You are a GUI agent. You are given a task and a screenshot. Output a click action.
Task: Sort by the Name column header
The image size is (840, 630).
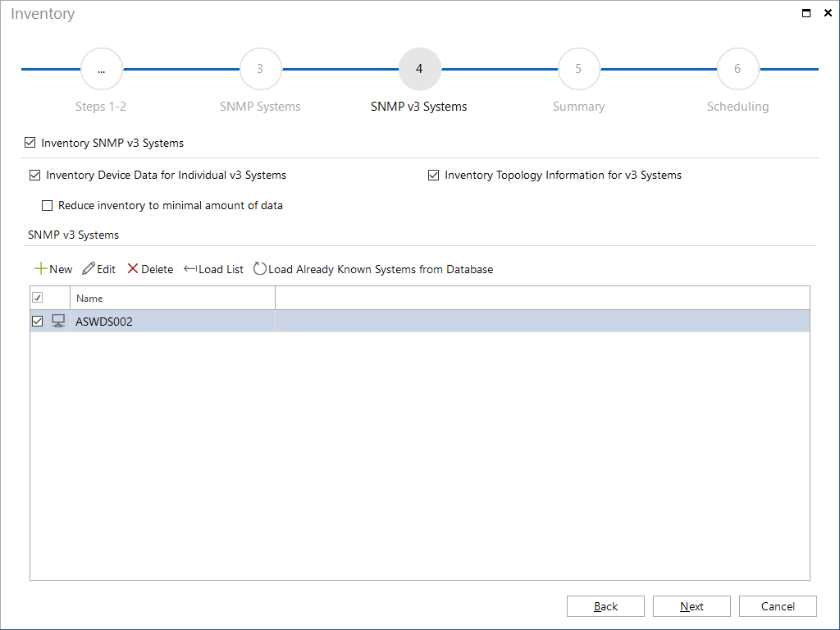point(172,298)
